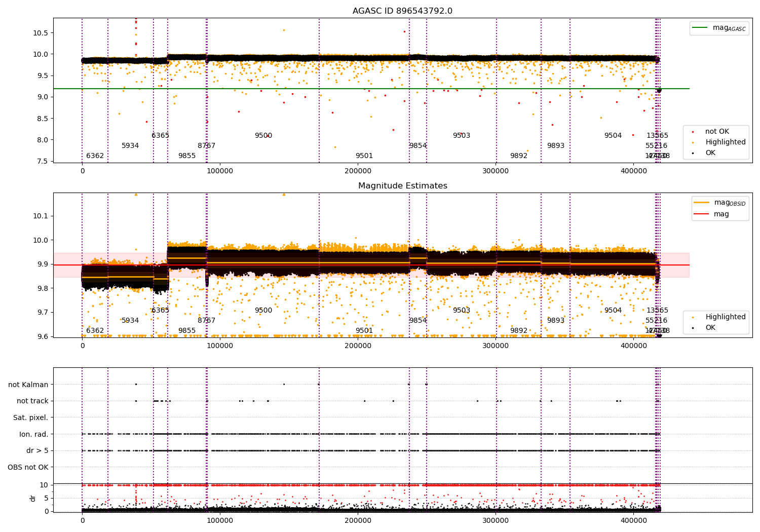Click OBSID label 13565 in the middle panel
The height and width of the screenshot is (532, 760).
point(657,311)
